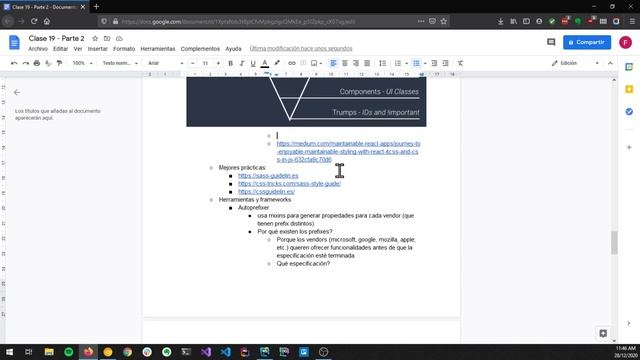Toggle the bulleted list
Screen dimensions: 640x360
[x=416, y=63]
